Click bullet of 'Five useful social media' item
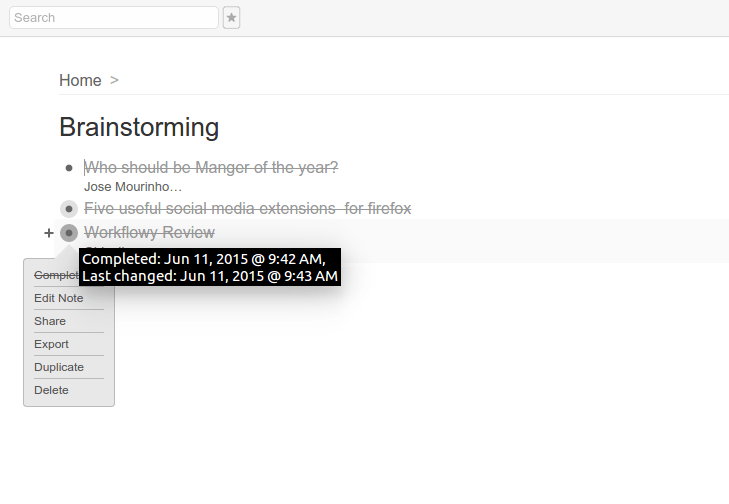This screenshot has width=729, height=504. [x=69, y=209]
